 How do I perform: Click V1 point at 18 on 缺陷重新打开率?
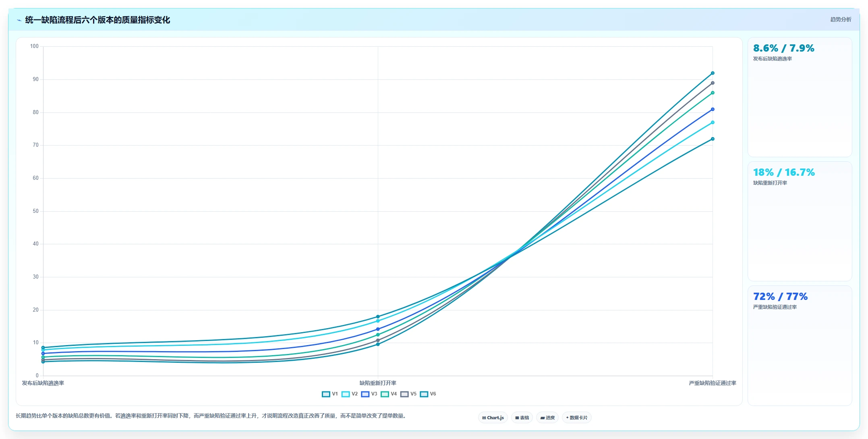(378, 317)
